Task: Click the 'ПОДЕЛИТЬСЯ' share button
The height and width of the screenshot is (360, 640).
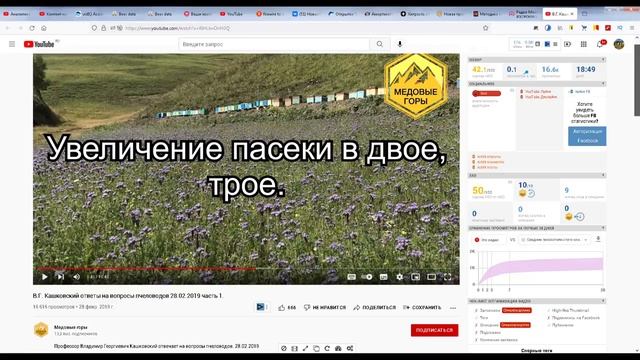Action: 374,307
